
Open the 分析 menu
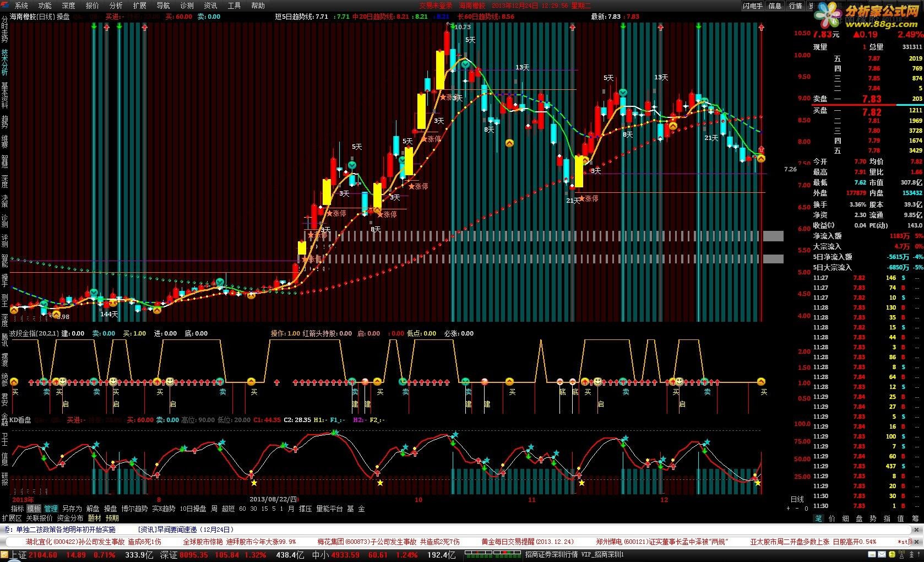[116, 6]
